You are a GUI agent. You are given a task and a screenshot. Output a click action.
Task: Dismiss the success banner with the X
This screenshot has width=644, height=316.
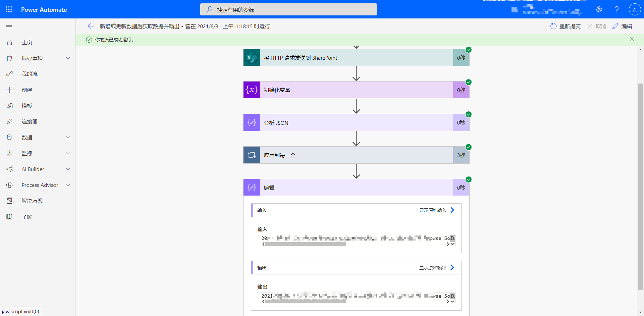[632, 39]
